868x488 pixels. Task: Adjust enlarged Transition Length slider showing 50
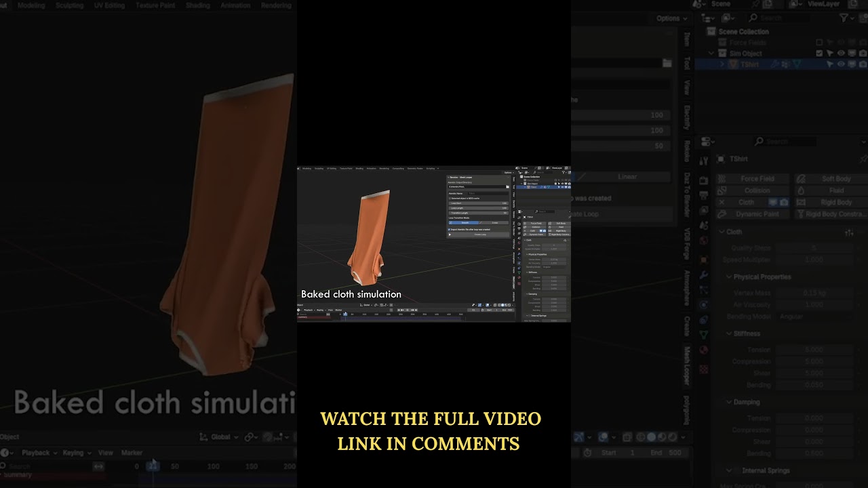coord(620,146)
